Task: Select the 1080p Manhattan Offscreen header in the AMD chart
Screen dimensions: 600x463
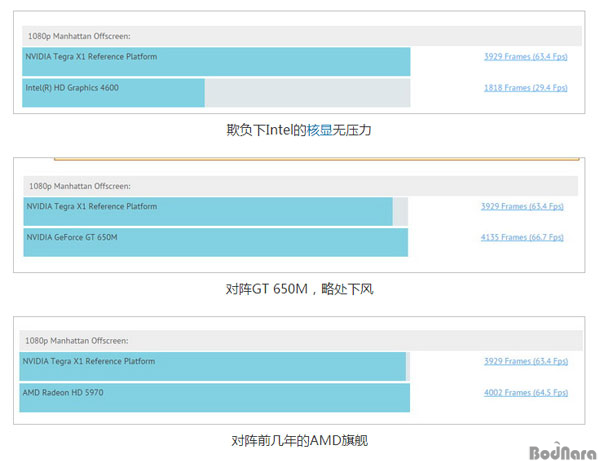Action: tap(301, 341)
